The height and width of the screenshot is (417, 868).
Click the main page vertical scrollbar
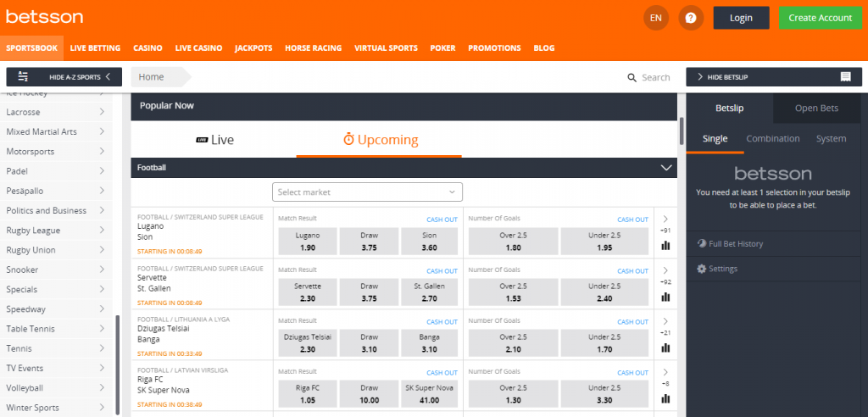point(681,131)
